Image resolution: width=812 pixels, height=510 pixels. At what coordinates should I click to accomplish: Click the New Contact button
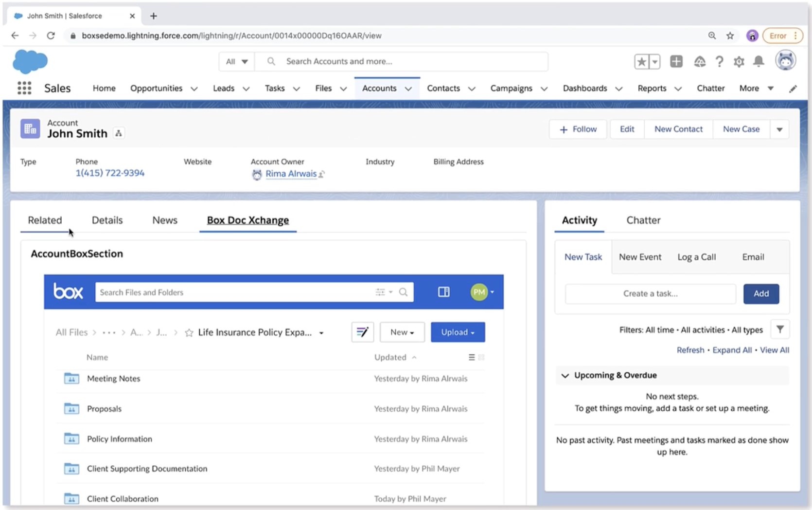(x=678, y=129)
